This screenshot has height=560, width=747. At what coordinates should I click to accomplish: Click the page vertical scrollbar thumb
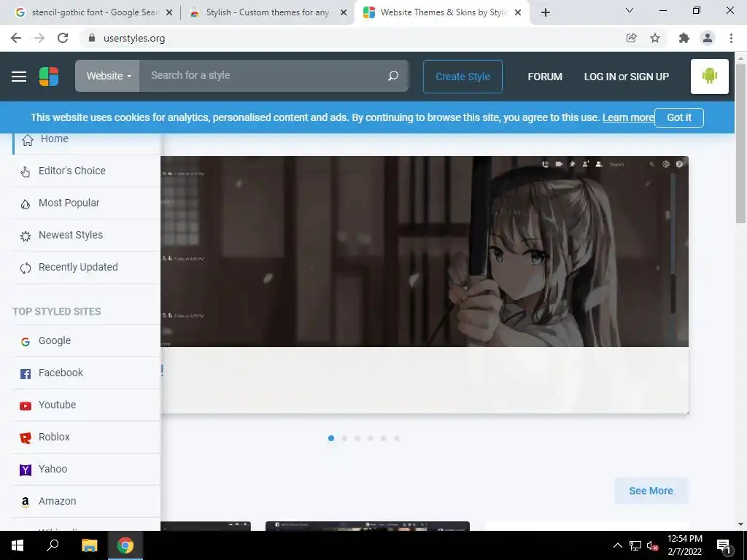click(x=740, y=143)
